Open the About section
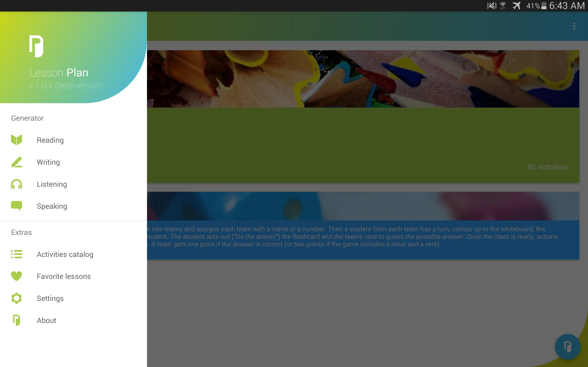Image resolution: width=588 pixels, height=367 pixels. tap(47, 320)
